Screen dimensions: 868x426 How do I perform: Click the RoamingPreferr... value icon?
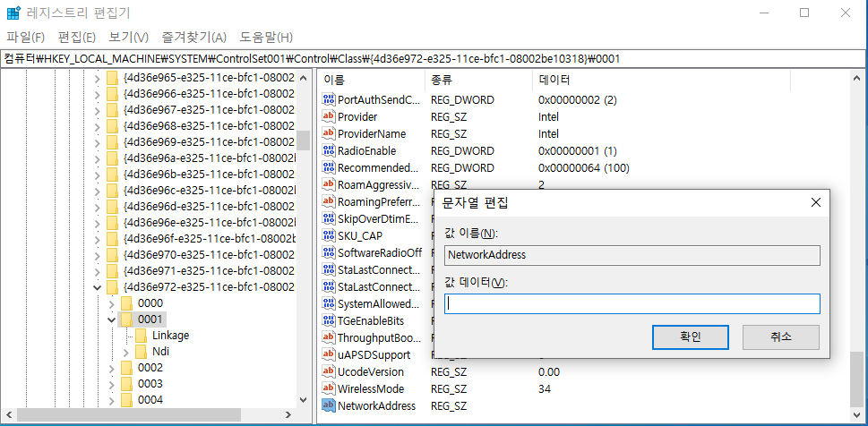[329, 201]
